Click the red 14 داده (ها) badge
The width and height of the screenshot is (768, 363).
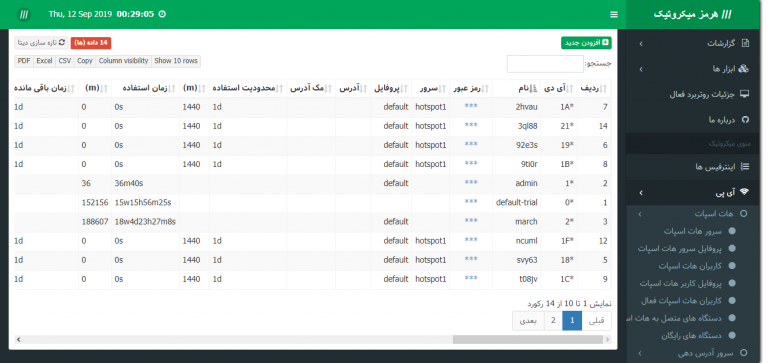pyautogui.click(x=91, y=43)
